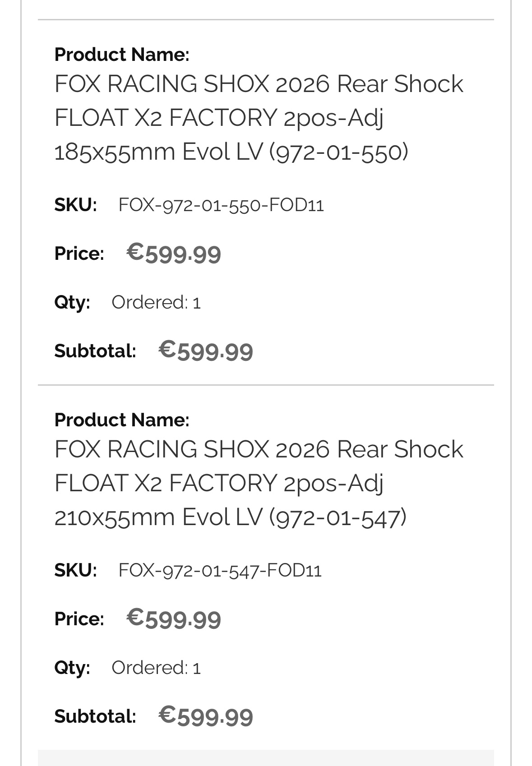Click the "Qty:" label of the 210x55mm item

pos(72,668)
